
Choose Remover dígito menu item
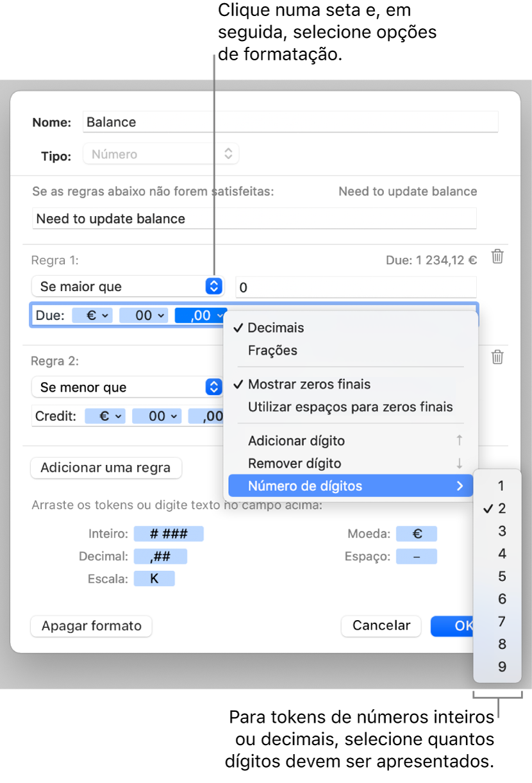[x=351, y=463]
